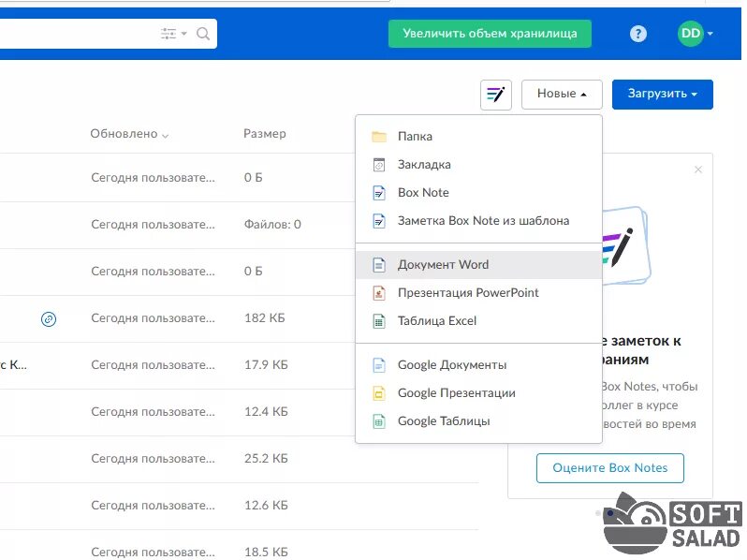Click the help question mark icon
The height and width of the screenshot is (560, 747).
[637, 34]
